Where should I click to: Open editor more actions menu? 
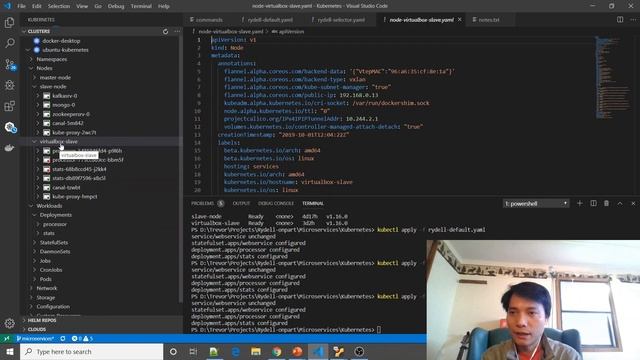[x=633, y=20]
